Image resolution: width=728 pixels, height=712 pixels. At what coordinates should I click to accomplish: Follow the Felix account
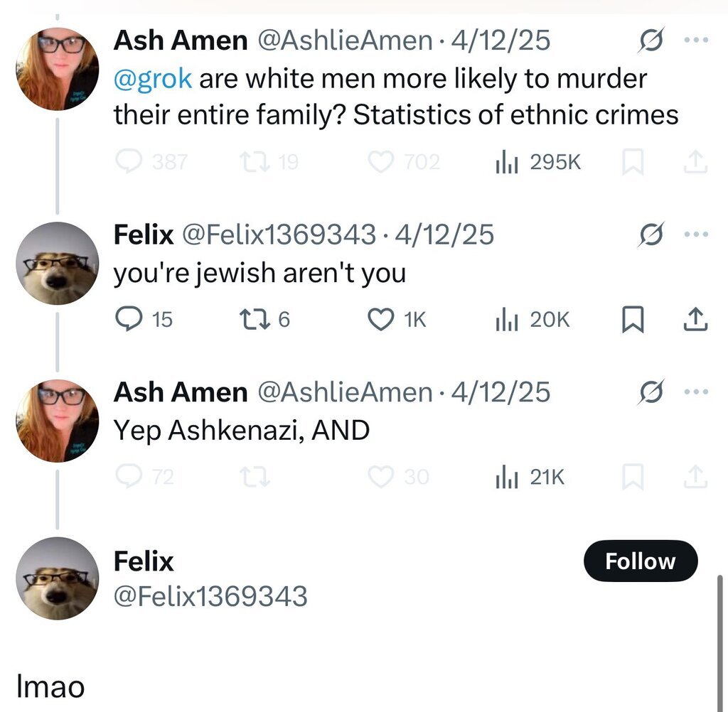click(640, 561)
